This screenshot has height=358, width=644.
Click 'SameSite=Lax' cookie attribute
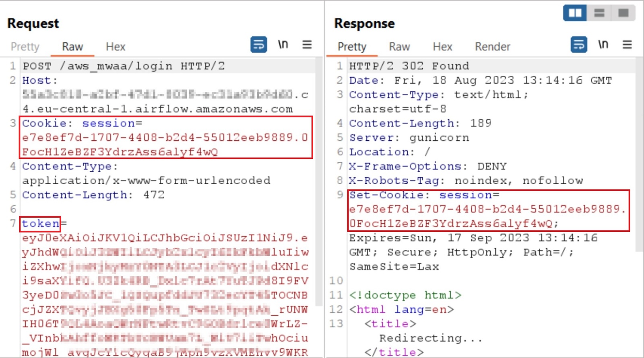(394, 267)
